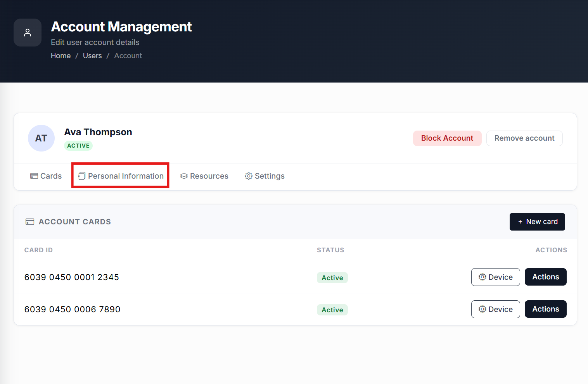Click the STATUS column header

pyautogui.click(x=330, y=250)
